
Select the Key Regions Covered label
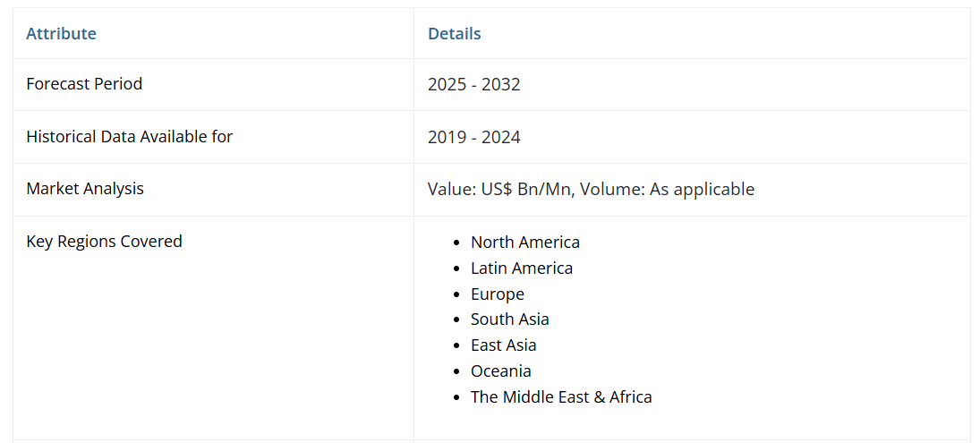coord(104,242)
